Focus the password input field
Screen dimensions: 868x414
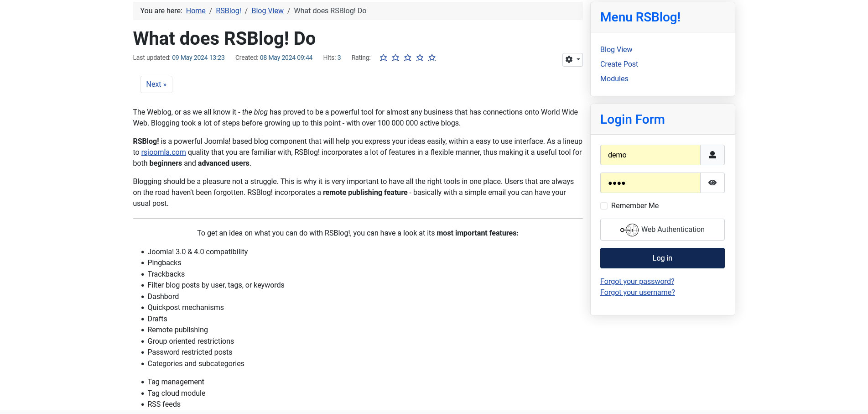pyautogui.click(x=650, y=183)
